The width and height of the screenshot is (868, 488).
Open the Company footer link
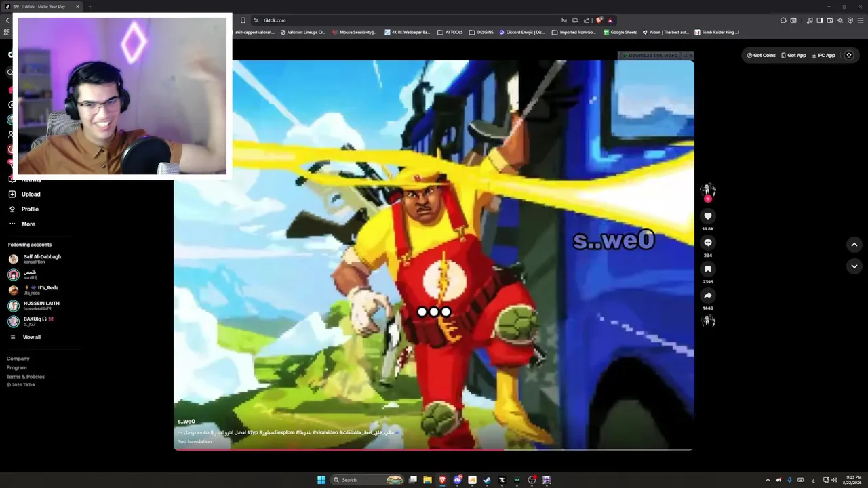(x=18, y=359)
